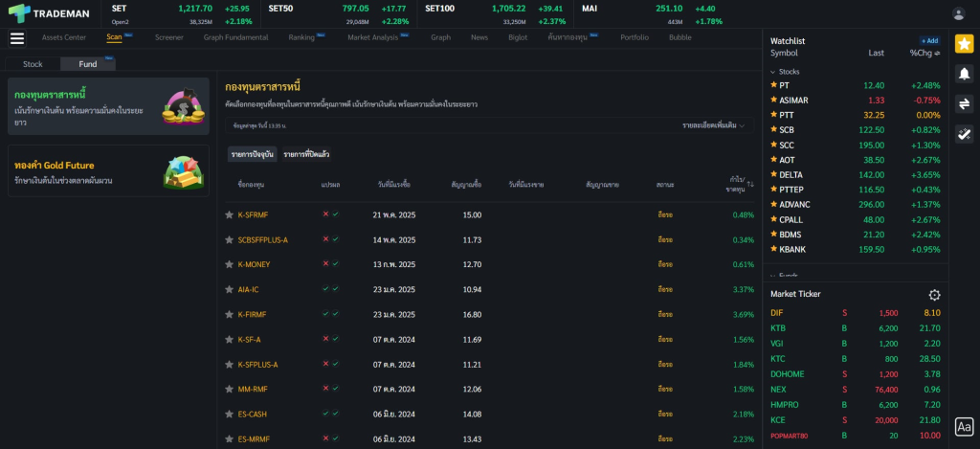The height and width of the screenshot is (449, 980).
Task: Open Market Ticker settings gear
Action: pyautogui.click(x=934, y=295)
